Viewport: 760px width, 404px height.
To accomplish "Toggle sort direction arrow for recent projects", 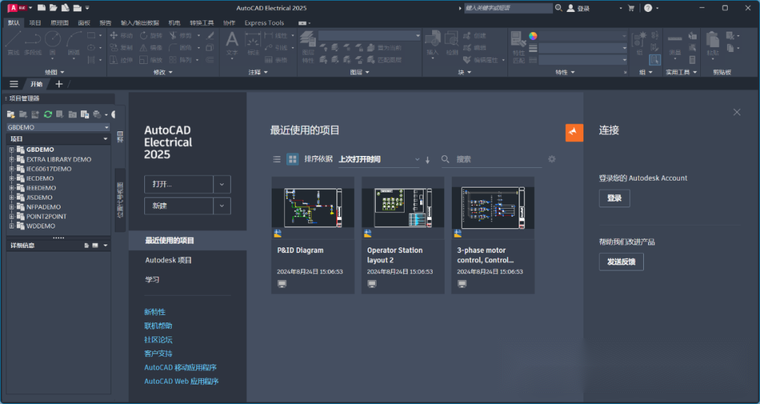I will pyautogui.click(x=428, y=159).
